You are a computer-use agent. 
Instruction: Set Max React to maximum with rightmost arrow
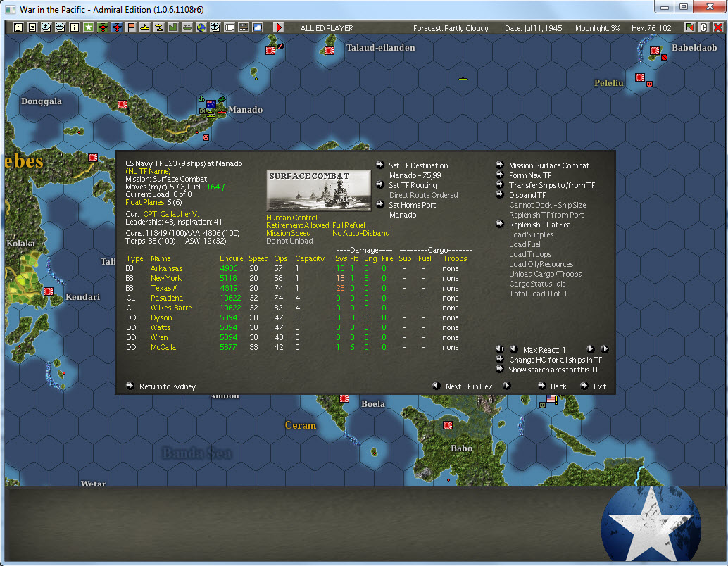[604, 349]
